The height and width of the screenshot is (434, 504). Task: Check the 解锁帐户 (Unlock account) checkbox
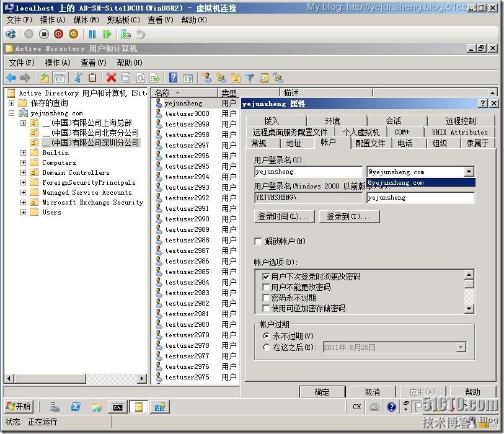[x=258, y=241]
